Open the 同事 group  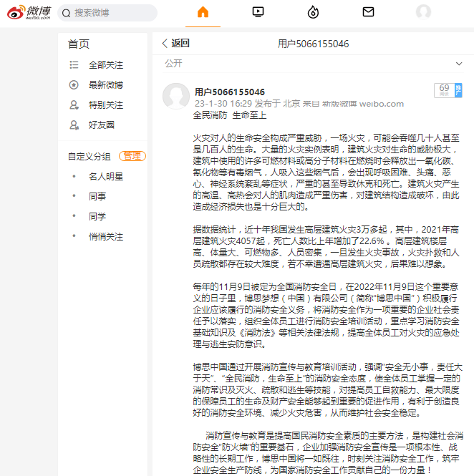97,197
